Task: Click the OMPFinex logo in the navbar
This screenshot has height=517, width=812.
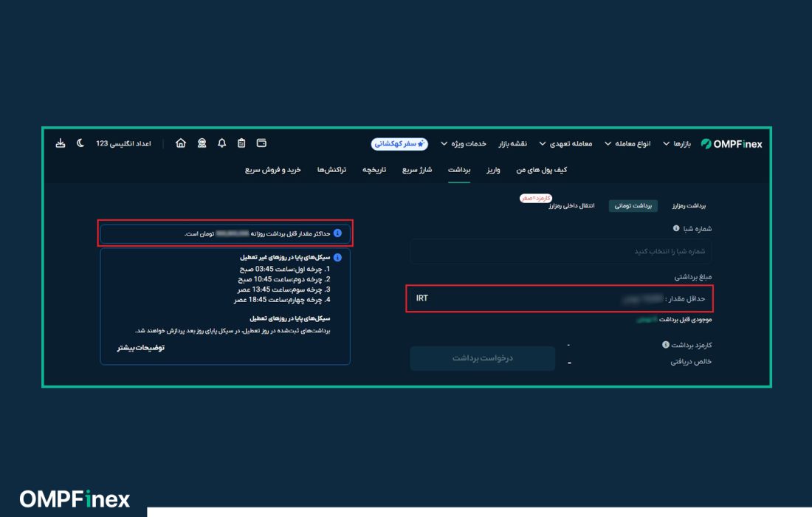Action: [x=731, y=144]
